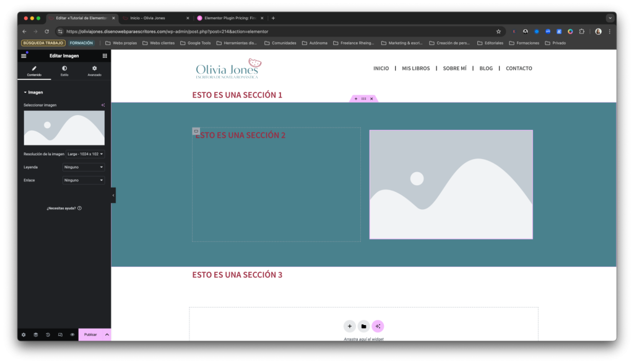This screenshot has width=634, height=364.
Task: Collapse the Elementor side panel
Action: (x=113, y=195)
